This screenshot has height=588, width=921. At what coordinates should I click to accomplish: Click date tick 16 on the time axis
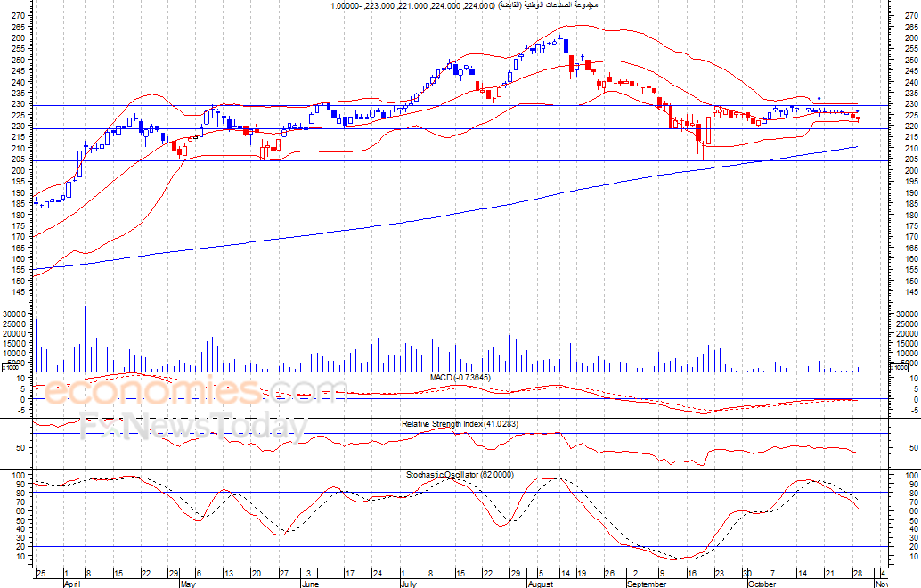click(x=691, y=574)
